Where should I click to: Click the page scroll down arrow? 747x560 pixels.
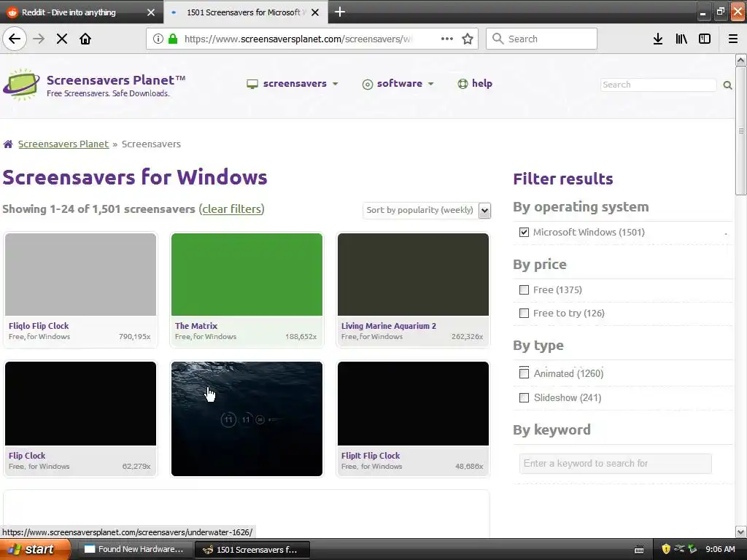(x=741, y=532)
